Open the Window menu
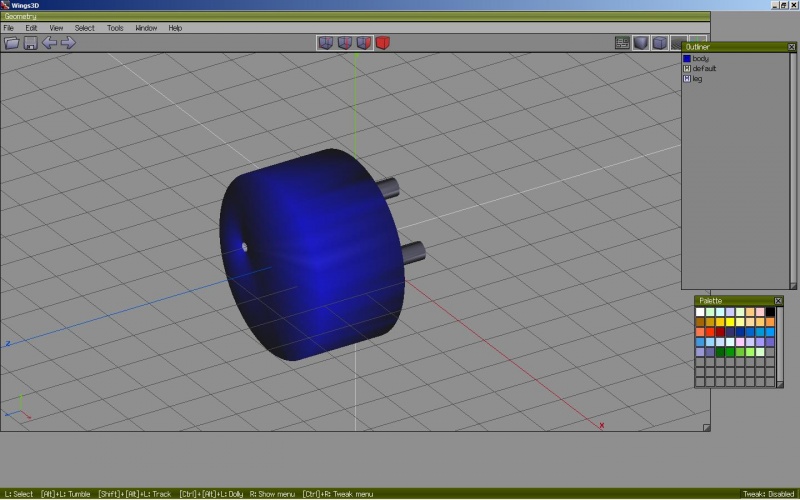Viewport: 800px width, 500px height. 146,28
